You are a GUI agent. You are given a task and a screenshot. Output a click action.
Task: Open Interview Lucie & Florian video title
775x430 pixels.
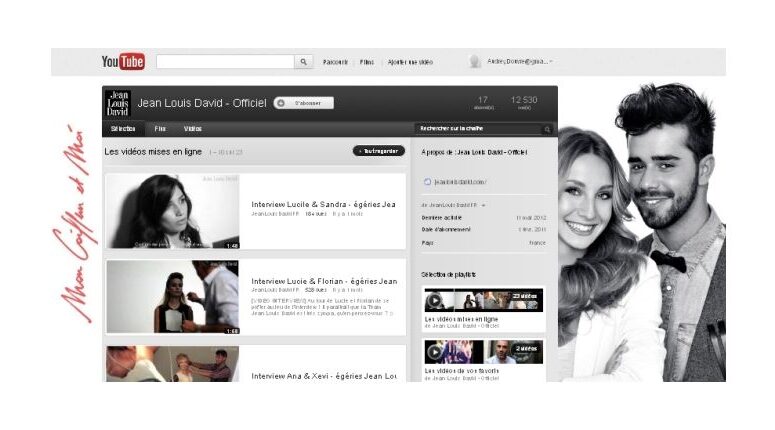pos(324,281)
